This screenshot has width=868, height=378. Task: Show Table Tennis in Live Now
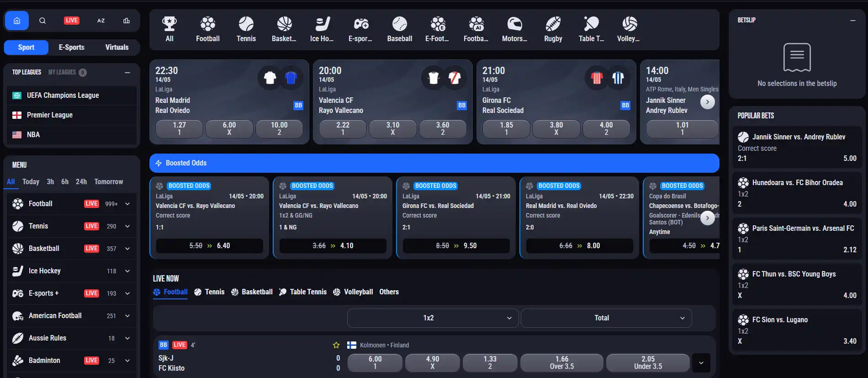click(303, 292)
